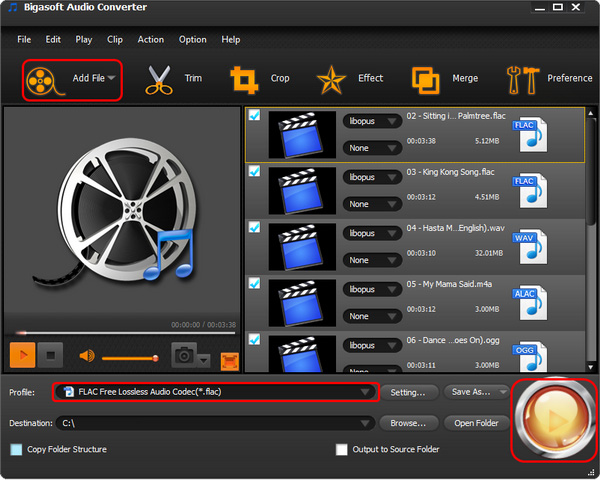Click OGG format icon of 06 - Dance
Viewport: 600px width, 480px height.
[x=530, y=356]
